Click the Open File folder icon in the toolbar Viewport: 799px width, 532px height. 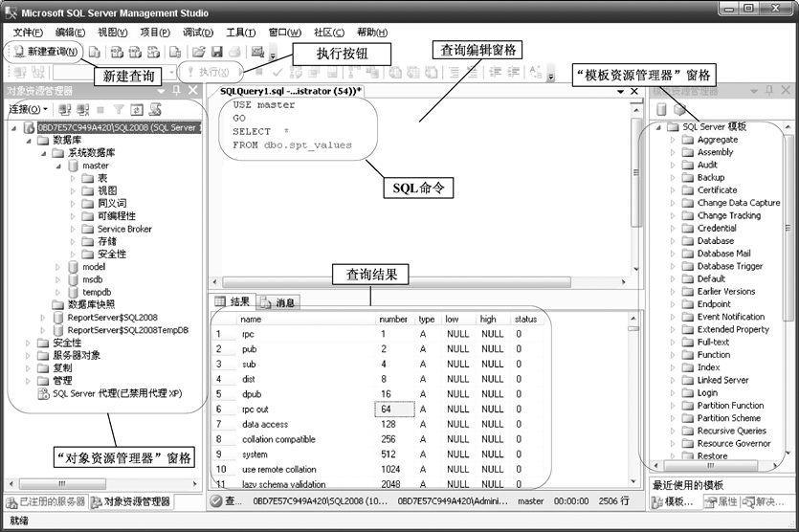pos(198,52)
